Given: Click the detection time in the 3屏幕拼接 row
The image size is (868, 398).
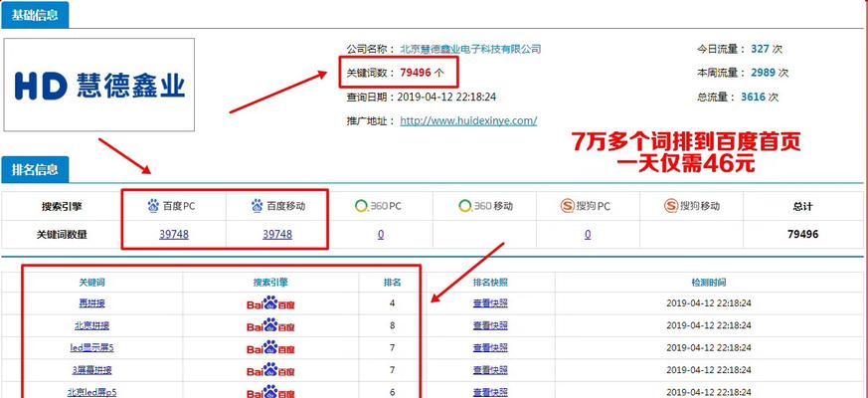Looking at the screenshot, I should (709, 370).
